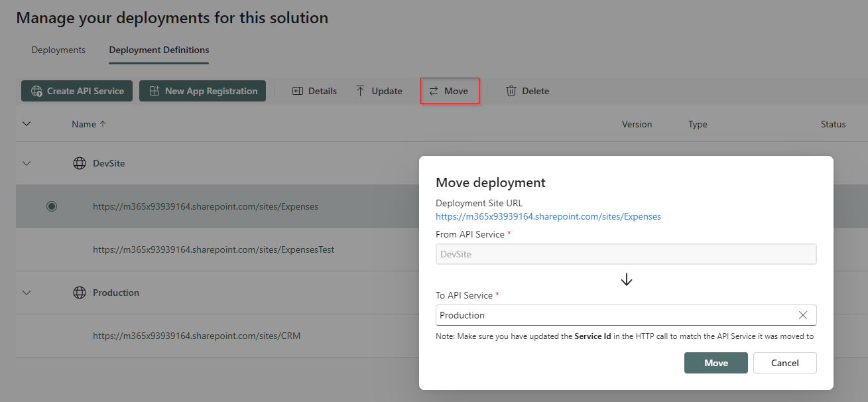Click the Production globe icon
Image resolution: width=868 pixels, height=402 pixels.
click(x=80, y=293)
